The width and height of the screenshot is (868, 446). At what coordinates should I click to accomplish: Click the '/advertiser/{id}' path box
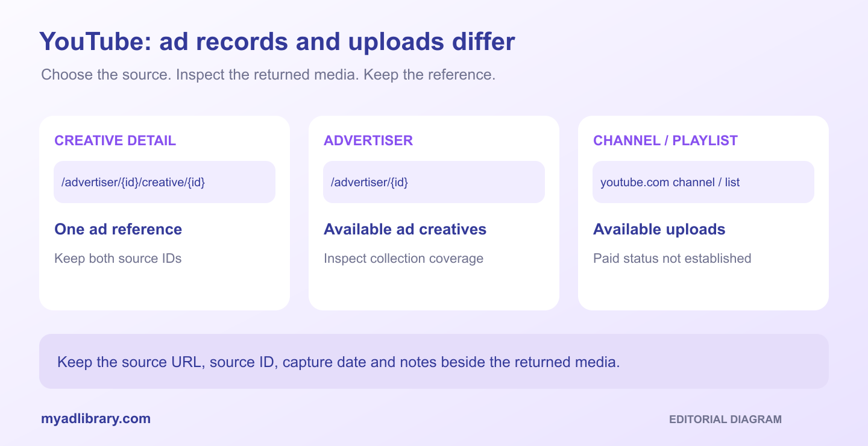(434, 182)
